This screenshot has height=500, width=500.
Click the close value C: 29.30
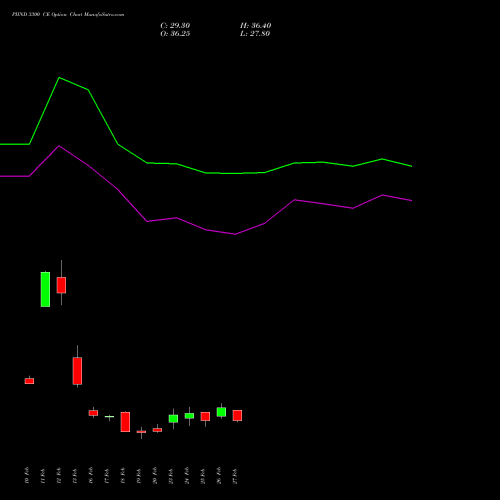(x=175, y=26)
